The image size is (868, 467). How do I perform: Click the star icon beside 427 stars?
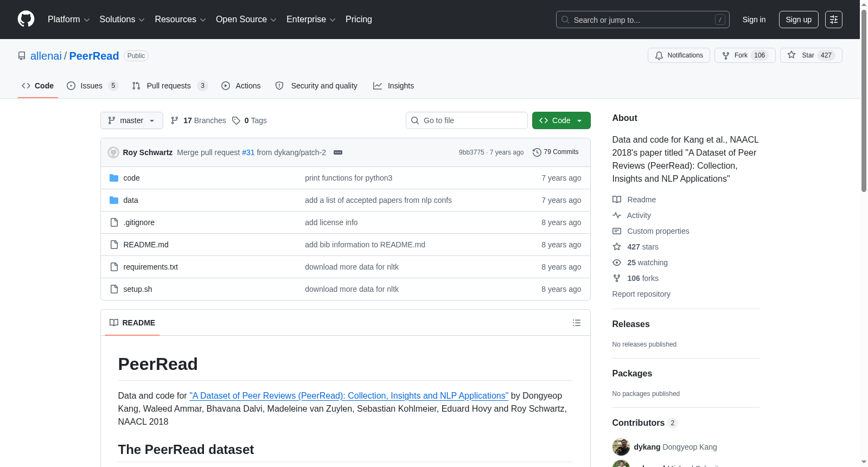pos(617,247)
